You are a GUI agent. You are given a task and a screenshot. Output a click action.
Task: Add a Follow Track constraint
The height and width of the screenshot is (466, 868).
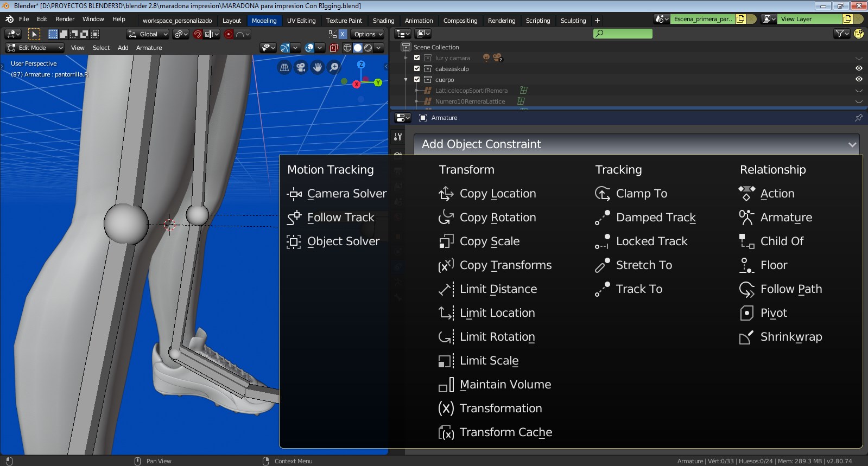click(x=331, y=218)
